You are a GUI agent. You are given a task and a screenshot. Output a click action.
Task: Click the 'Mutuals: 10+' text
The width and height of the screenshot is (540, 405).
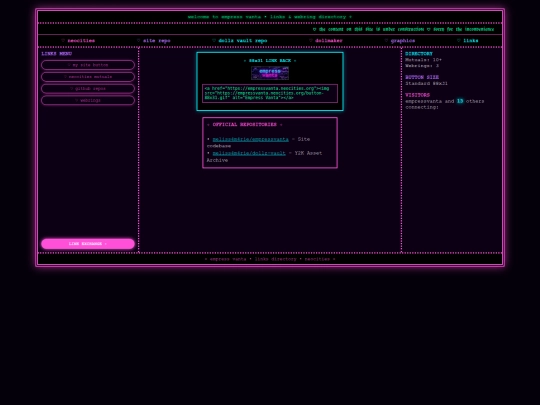(x=423, y=60)
